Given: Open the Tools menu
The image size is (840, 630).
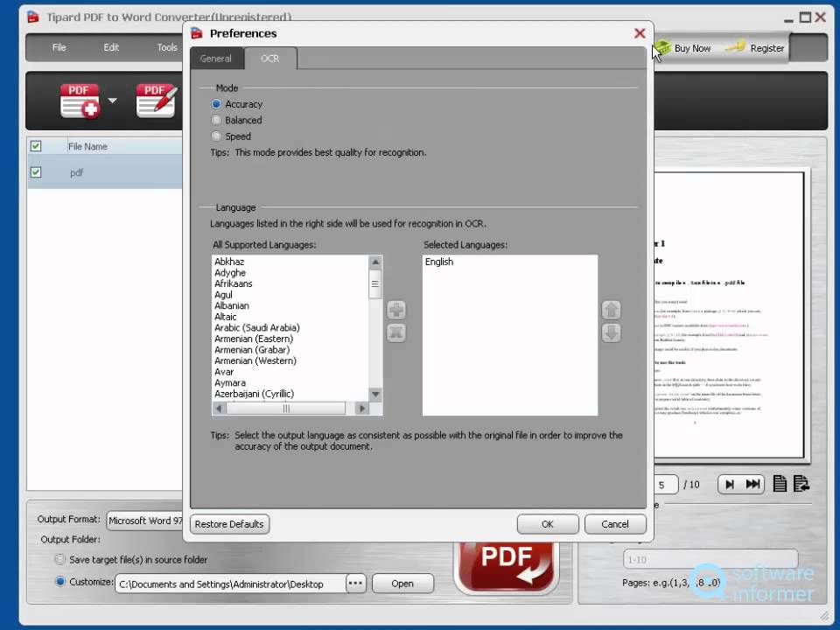Looking at the screenshot, I should coord(167,47).
